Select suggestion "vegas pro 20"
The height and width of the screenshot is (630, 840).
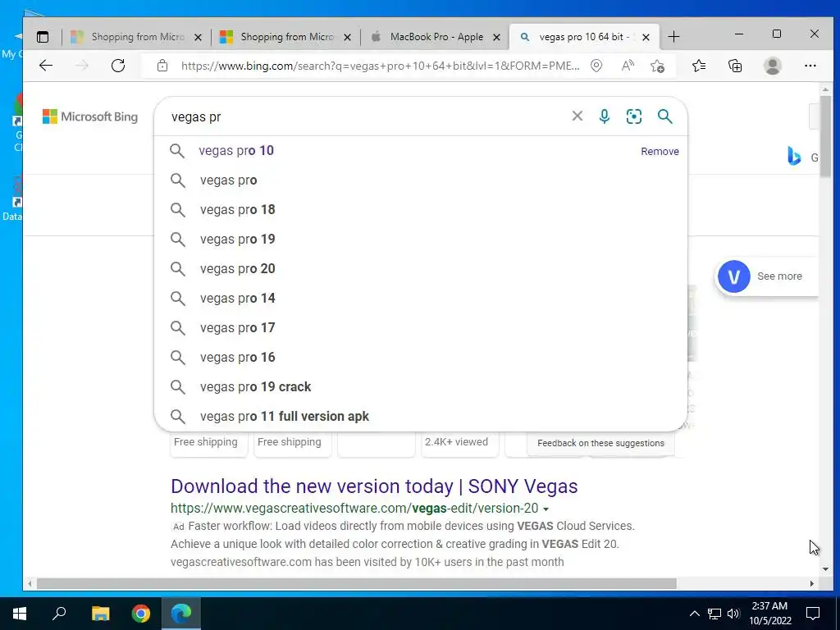click(421, 268)
